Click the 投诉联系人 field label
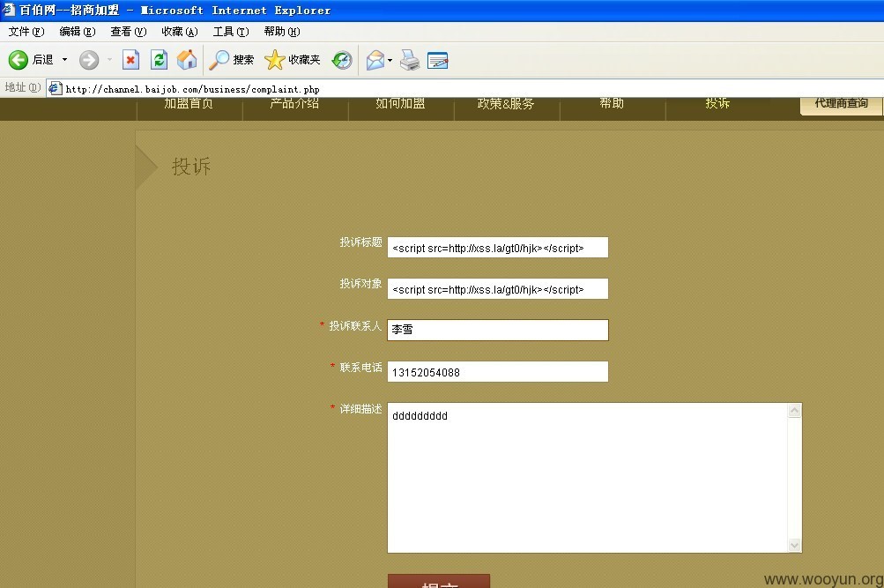The width and height of the screenshot is (884, 588). click(x=355, y=326)
